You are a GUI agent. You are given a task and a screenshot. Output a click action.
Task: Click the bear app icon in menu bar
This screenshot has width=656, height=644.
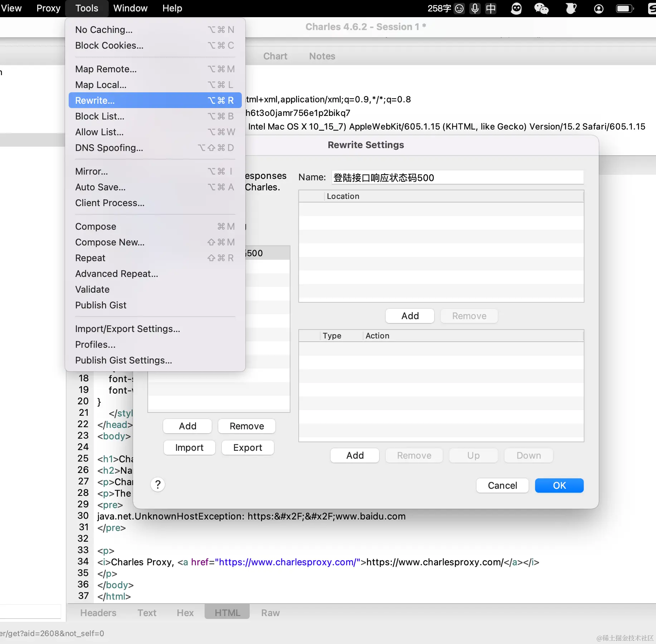(x=571, y=8)
